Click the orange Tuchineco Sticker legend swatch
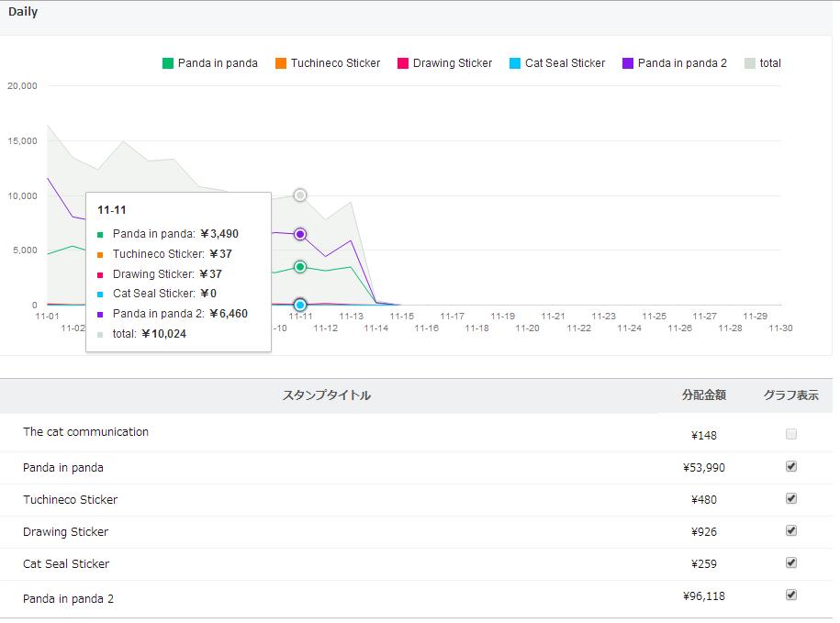 (x=281, y=63)
